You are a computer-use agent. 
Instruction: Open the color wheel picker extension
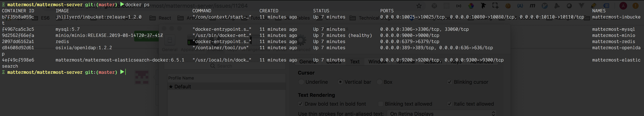(471, 6)
